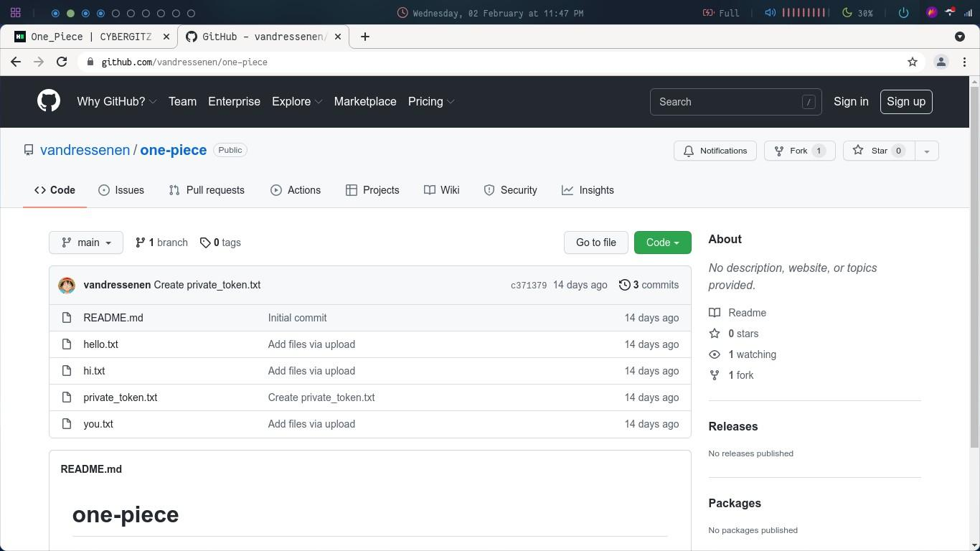
Task: Open the vandressenen owner link
Action: [x=85, y=150]
